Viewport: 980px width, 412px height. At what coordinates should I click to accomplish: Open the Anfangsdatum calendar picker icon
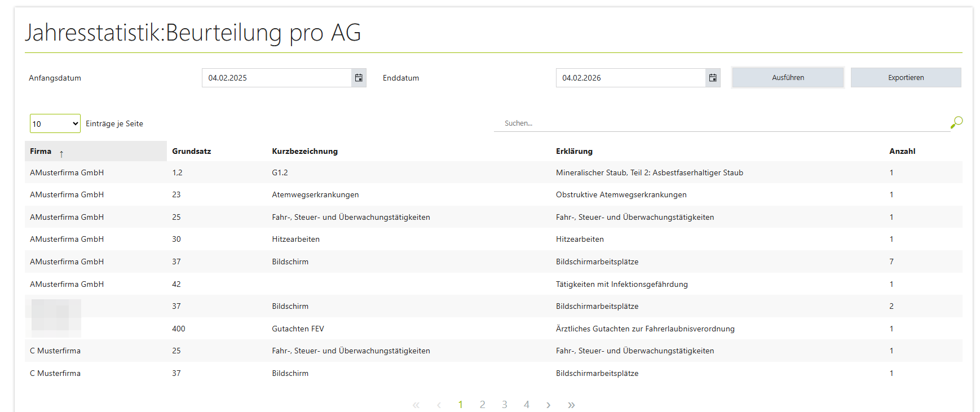pos(359,78)
